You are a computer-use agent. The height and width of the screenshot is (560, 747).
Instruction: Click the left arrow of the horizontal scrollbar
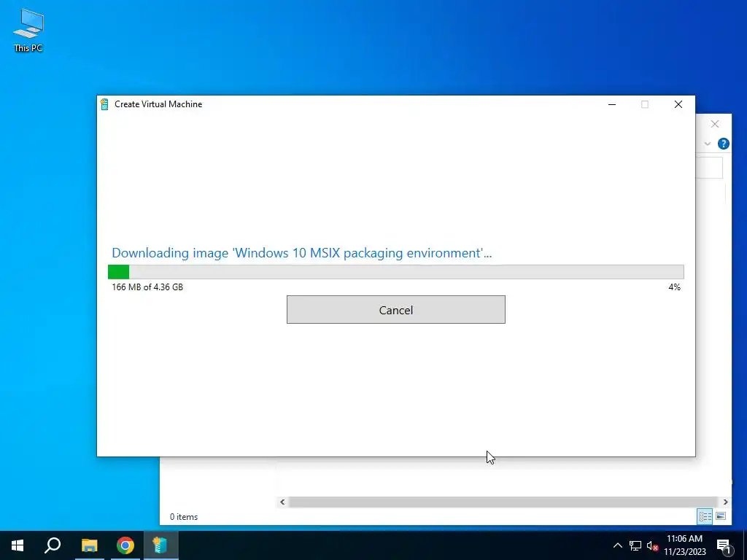[x=282, y=502]
